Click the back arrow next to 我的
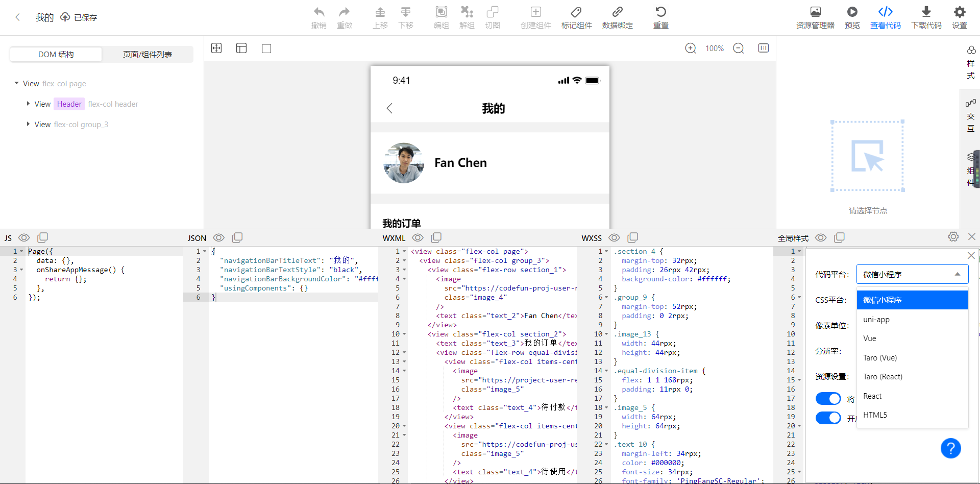Screen dimensions: 980x484 (x=18, y=17)
